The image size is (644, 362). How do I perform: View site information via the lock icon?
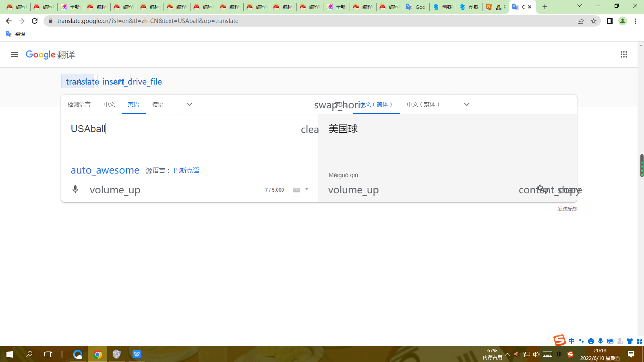[51, 21]
